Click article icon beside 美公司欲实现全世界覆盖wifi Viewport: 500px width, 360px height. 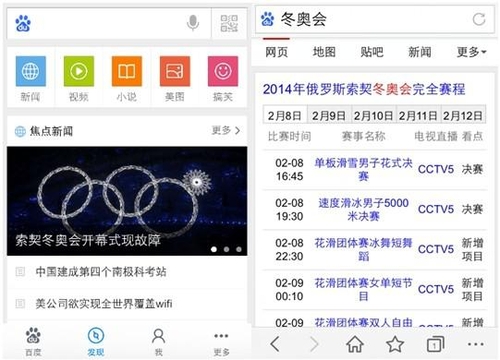[x=20, y=304]
